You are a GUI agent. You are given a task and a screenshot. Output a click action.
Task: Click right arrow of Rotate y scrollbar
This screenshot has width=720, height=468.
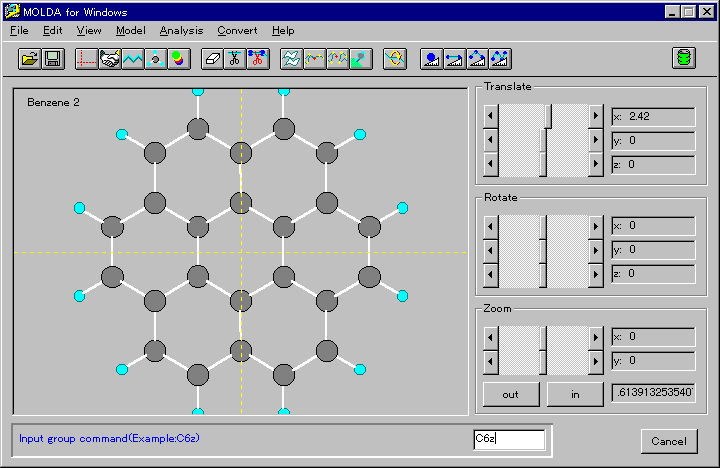tap(596, 250)
